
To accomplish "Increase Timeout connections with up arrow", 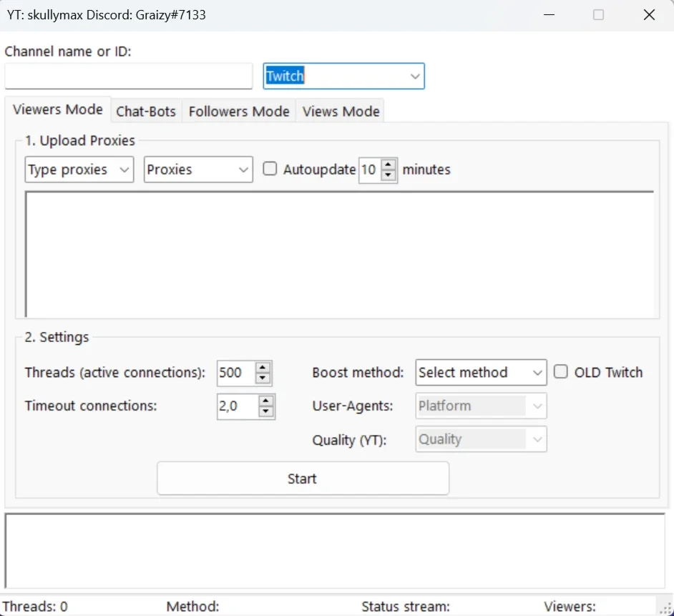I will click(x=266, y=401).
